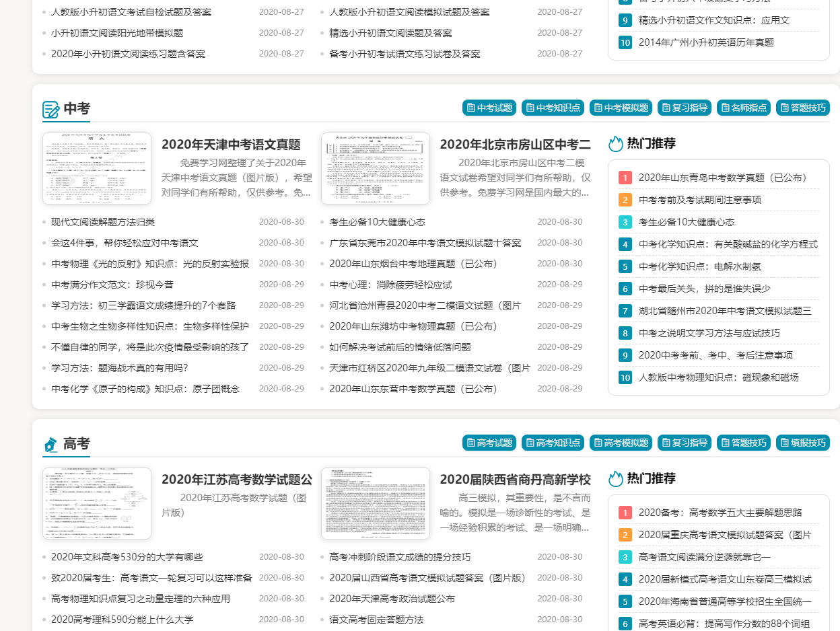Image resolution: width=840 pixels, height=631 pixels.
Task: Open the 填报技巧 category in the 高考 section
Action: (802, 443)
